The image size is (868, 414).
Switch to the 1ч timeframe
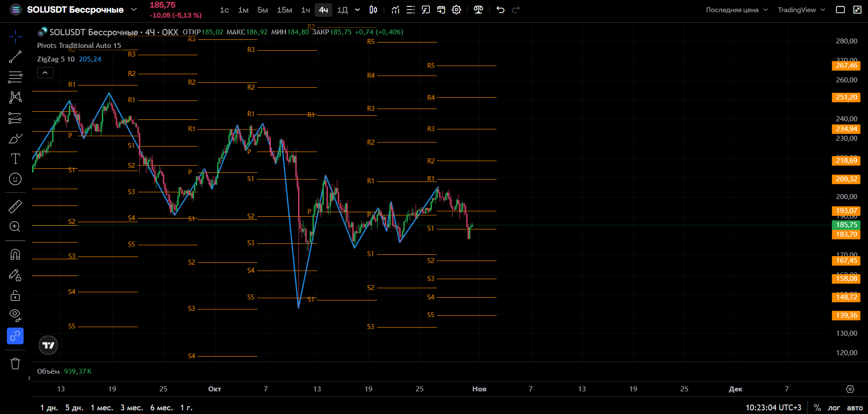[x=306, y=10]
